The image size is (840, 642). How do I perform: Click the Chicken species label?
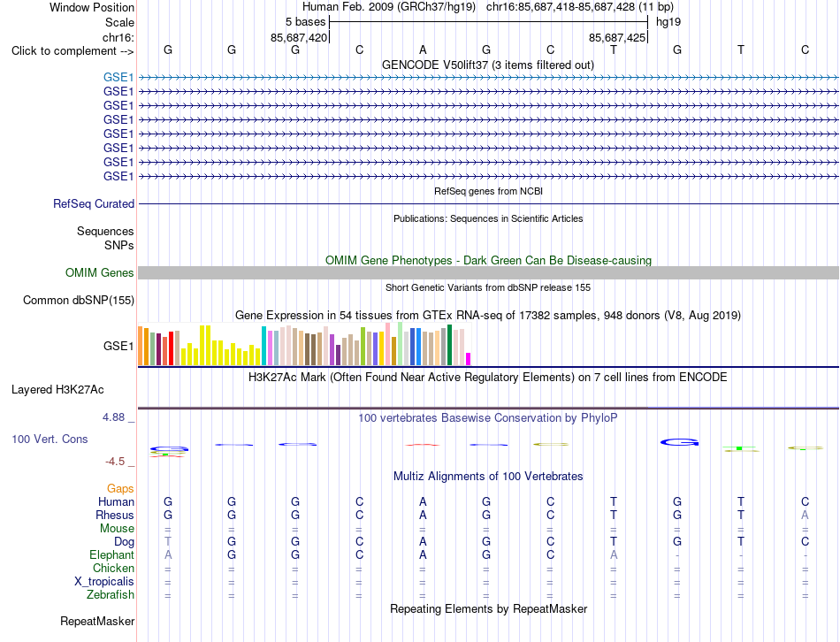coord(113,568)
